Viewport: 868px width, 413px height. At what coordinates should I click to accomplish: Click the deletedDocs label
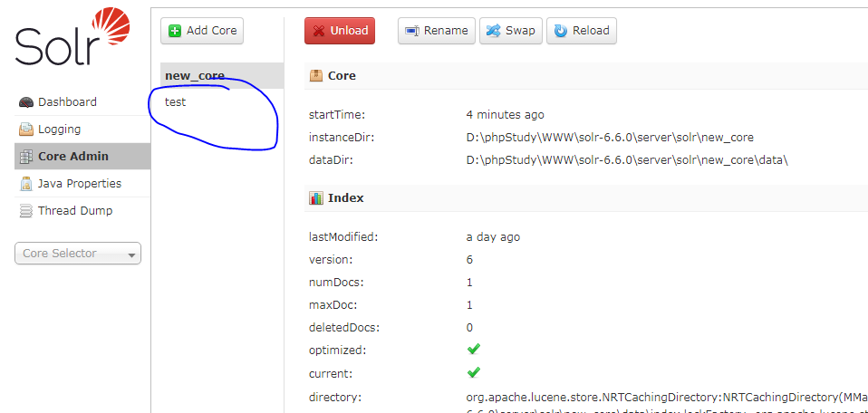[x=344, y=328]
